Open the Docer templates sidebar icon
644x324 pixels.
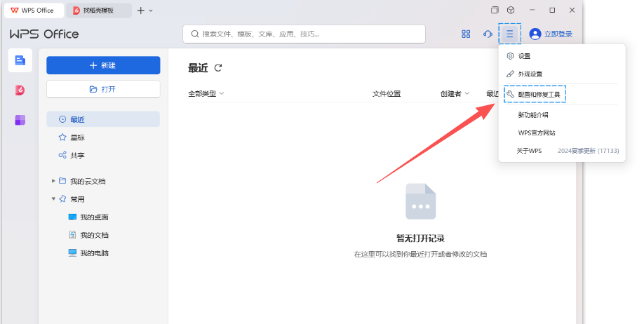click(x=20, y=90)
